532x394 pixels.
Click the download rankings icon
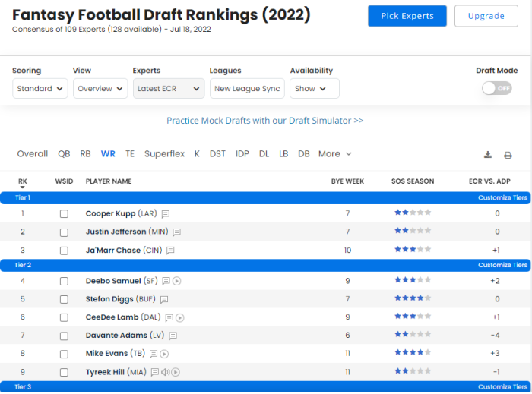[488, 155]
